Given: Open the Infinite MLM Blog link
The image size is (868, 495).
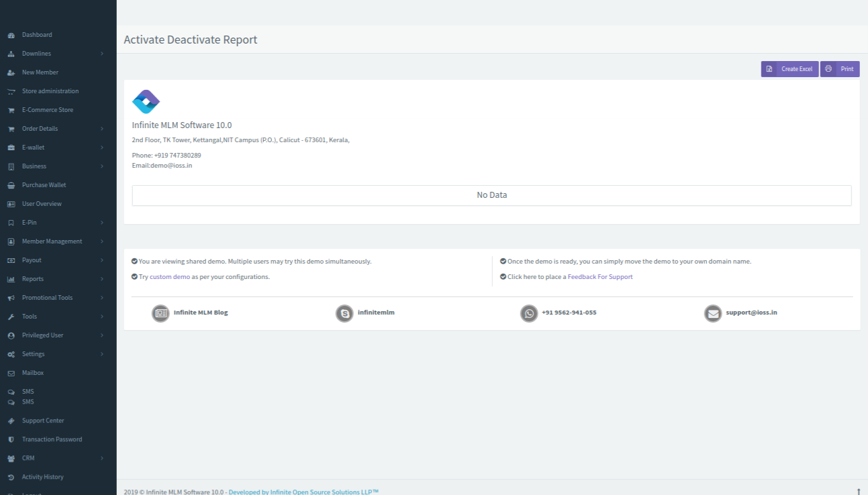Looking at the screenshot, I should tap(201, 313).
